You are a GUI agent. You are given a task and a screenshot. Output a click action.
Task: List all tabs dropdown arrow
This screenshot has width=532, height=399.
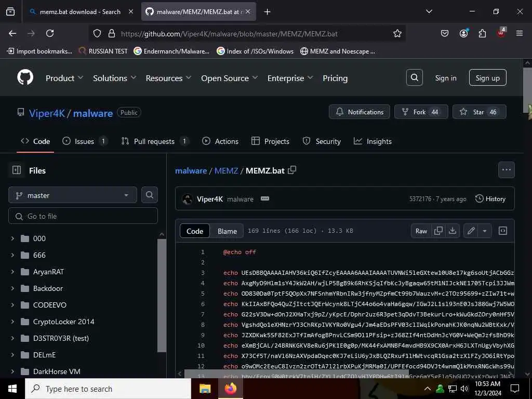pyautogui.click(x=429, y=11)
